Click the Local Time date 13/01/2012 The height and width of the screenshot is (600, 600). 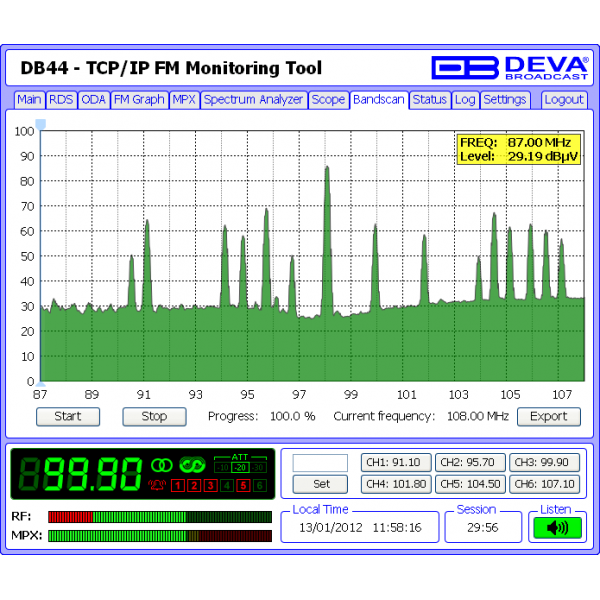(x=331, y=528)
